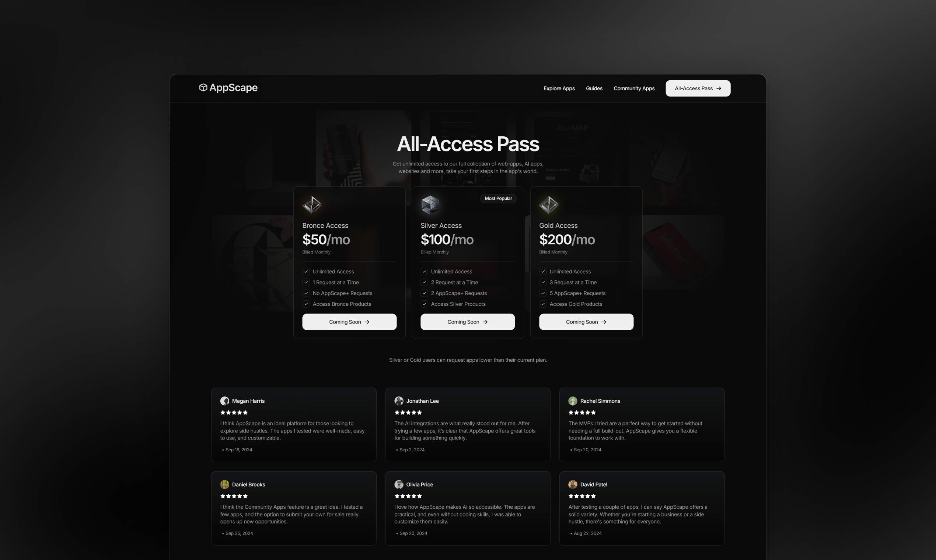Image resolution: width=936 pixels, height=560 pixels.
Task: Click the AppScape cube logo icon
Action: 203,88
